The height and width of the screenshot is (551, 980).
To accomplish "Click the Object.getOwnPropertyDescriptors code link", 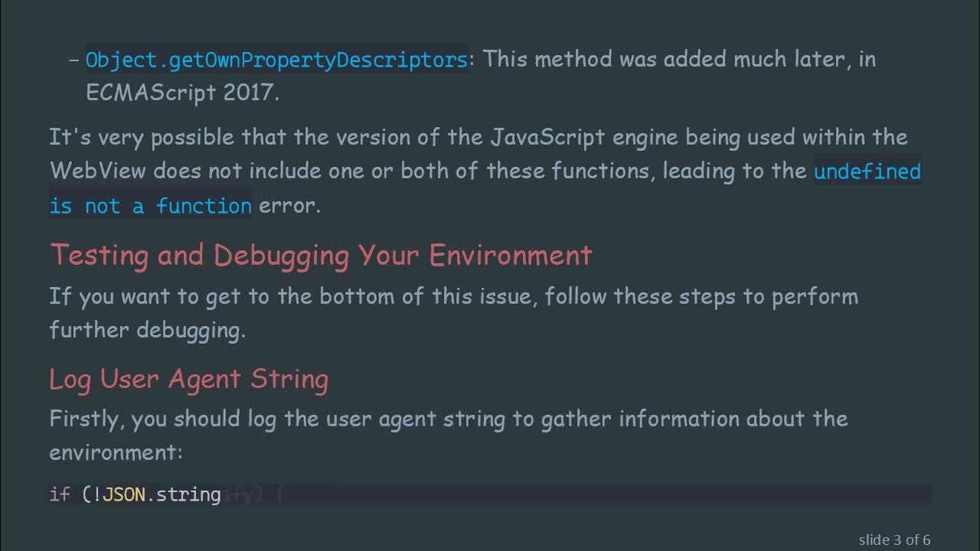I will tap(276, 60).
